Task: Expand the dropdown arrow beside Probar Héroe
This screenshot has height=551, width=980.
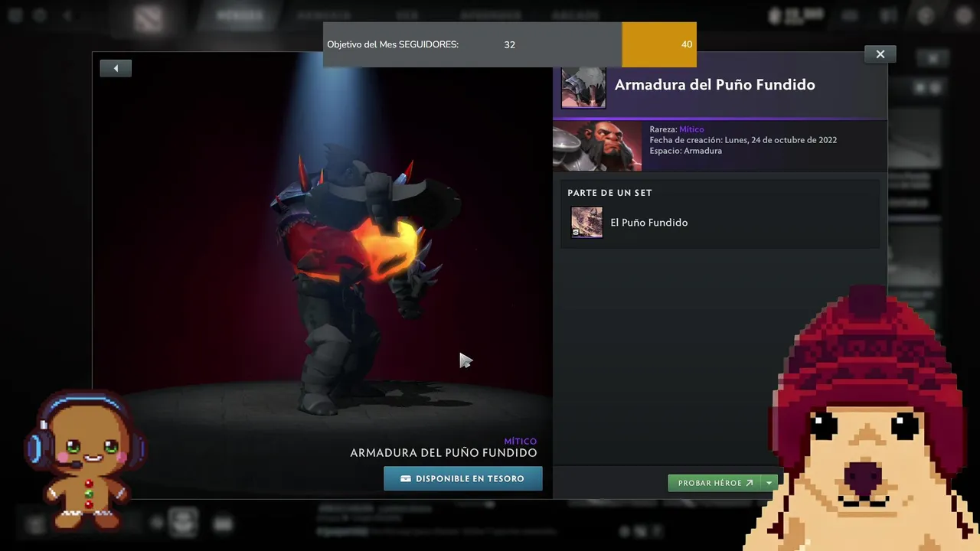Action: point(769,483)
